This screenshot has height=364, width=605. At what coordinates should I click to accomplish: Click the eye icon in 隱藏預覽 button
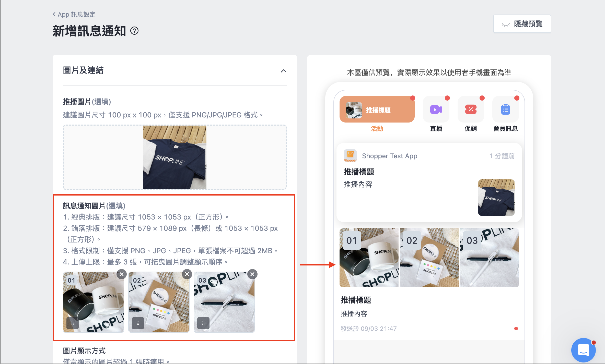click(506, 25)
